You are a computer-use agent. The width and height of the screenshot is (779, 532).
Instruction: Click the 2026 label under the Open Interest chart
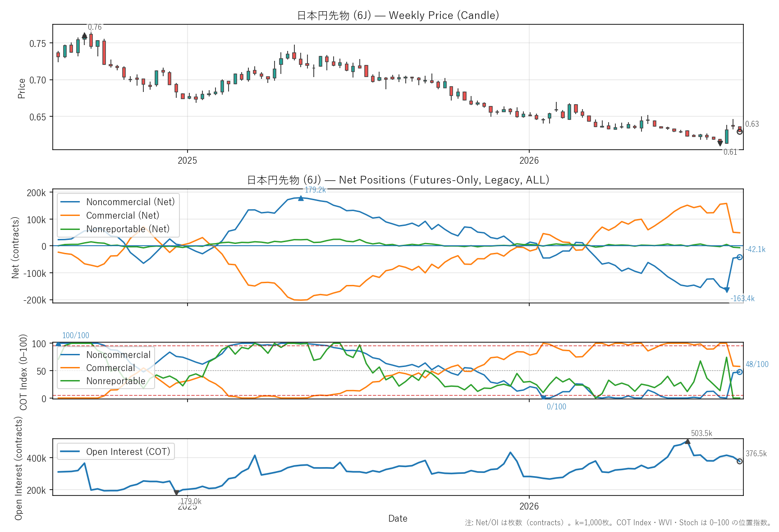tap(529, 506)
